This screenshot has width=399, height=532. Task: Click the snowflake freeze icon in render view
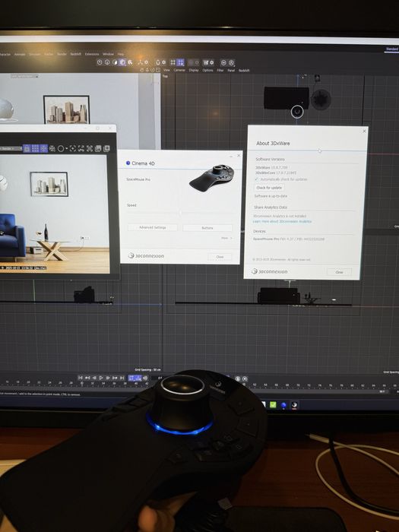point(52,149)
